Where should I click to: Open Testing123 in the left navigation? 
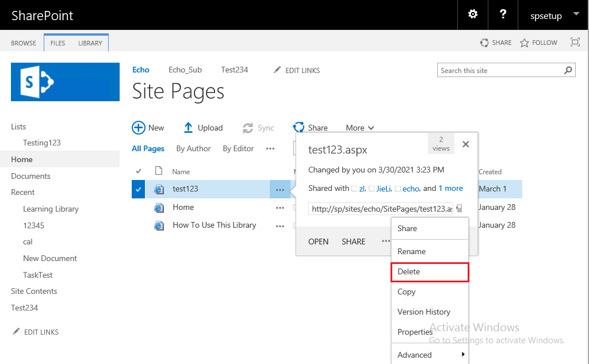[x=41, y=143]
